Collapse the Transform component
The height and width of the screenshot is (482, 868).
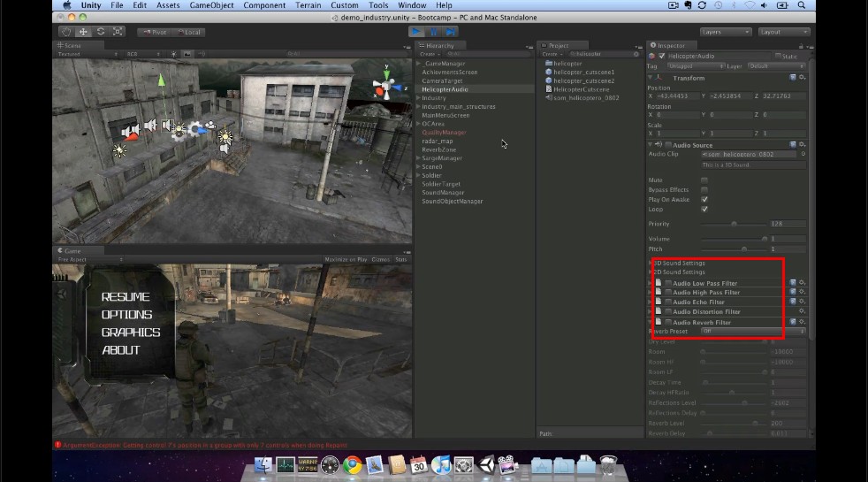651,78
